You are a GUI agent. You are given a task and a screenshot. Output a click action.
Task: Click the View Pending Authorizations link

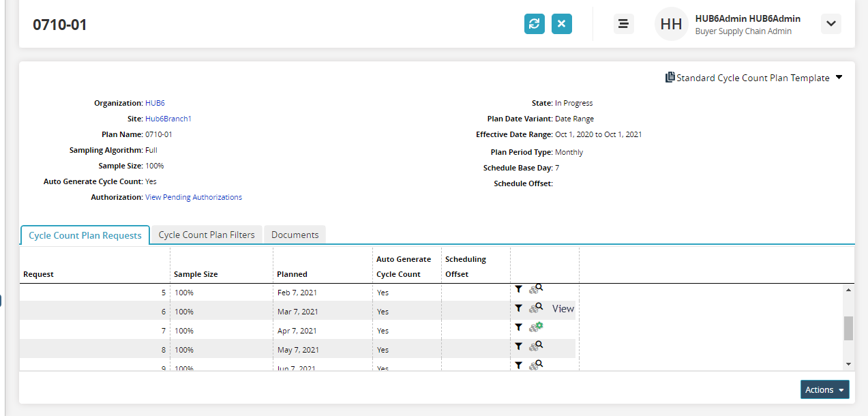(193, 197)
